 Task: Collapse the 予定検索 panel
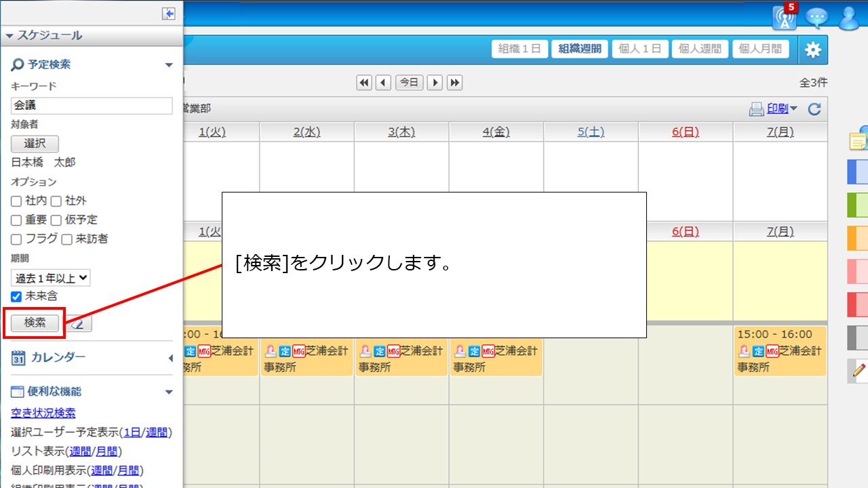168,64
